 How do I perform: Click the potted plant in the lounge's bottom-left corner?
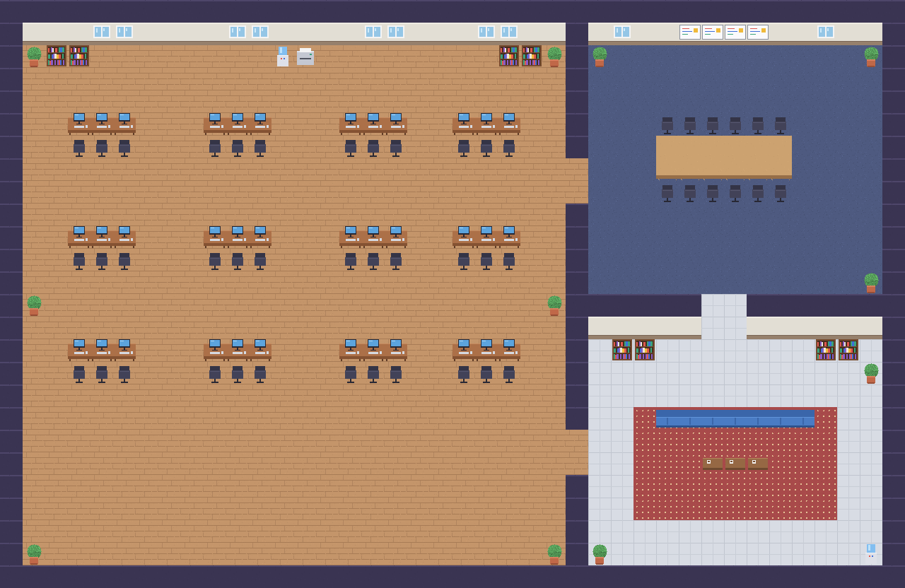600,554
